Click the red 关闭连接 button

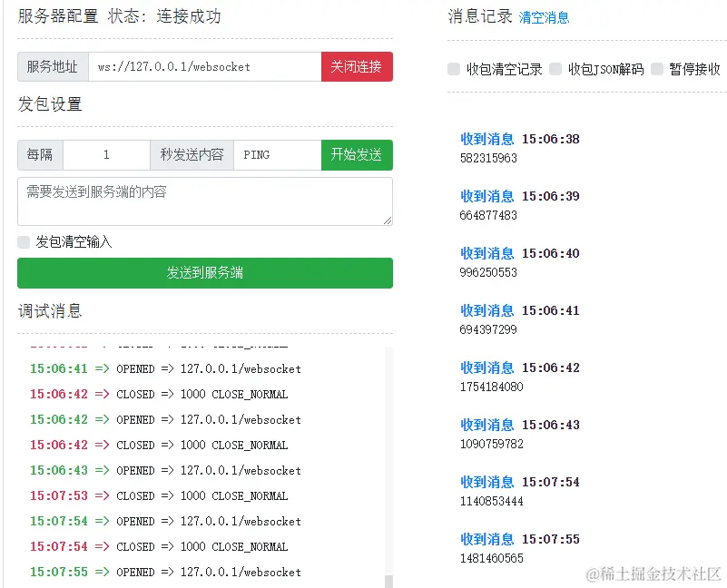[357, 67]
